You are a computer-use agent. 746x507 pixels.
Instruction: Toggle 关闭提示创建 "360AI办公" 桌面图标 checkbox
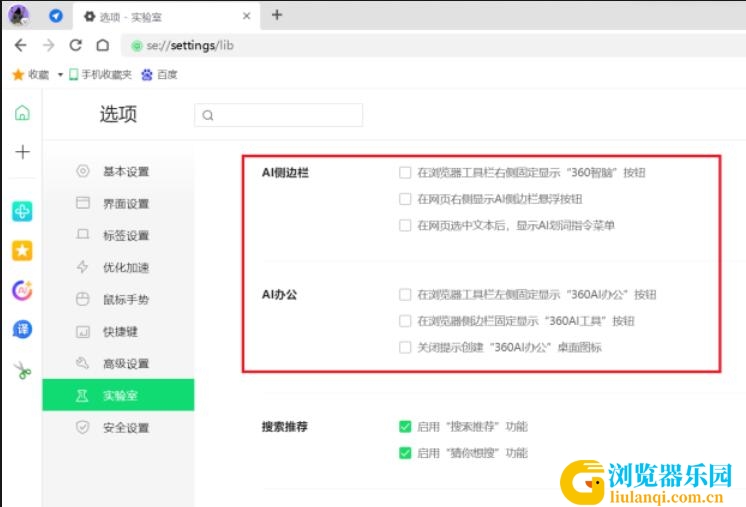pyautogui.click(x=405, y=347)
